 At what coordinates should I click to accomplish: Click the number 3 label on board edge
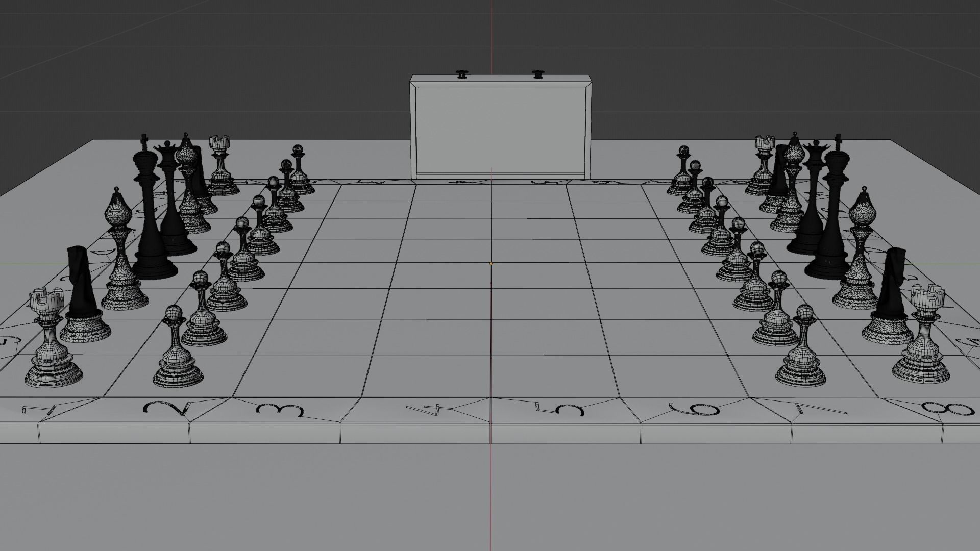280,411
